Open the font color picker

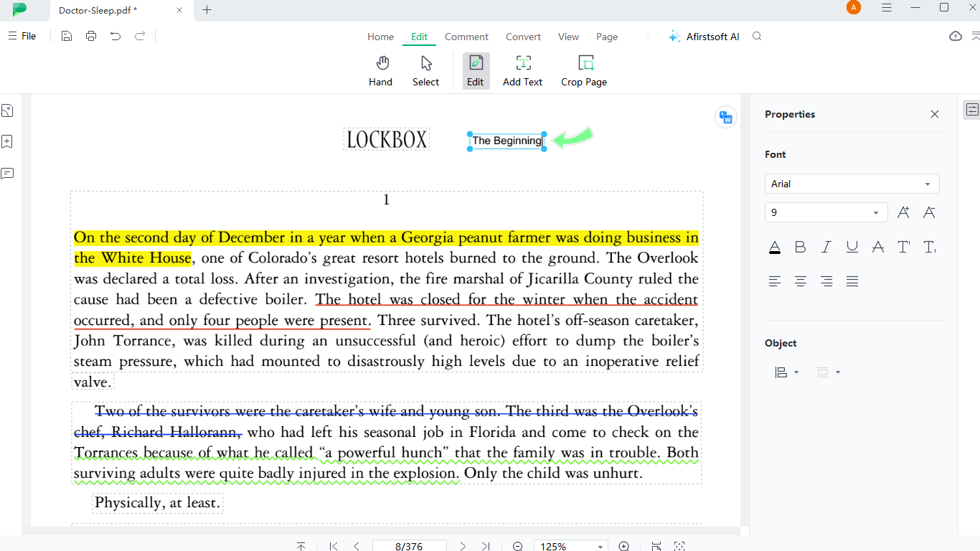pos(775,247)
